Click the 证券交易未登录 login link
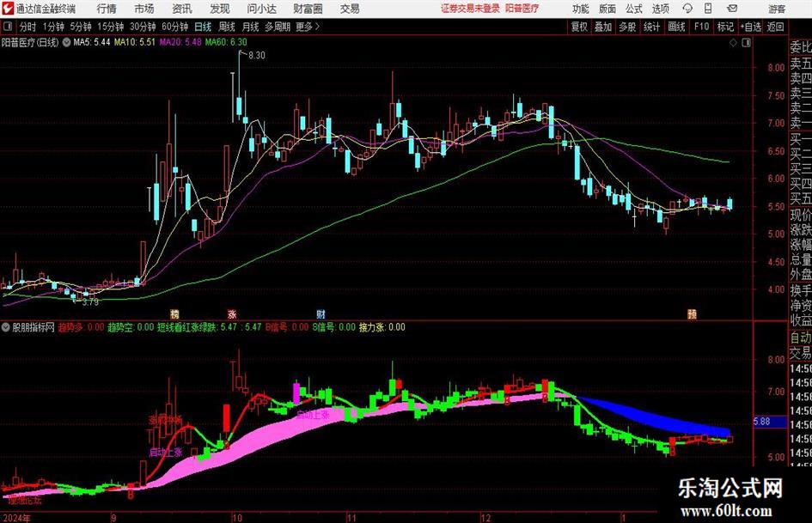812x523 pixels. pos(470,9)
